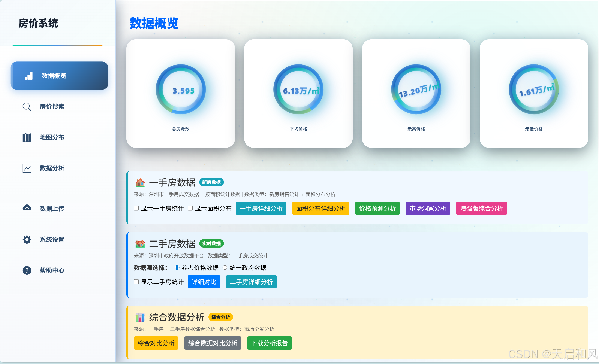Click the 深圳市政府开放数据平台 source line
The width and height of the screenshot is (599, 364).
201,256
